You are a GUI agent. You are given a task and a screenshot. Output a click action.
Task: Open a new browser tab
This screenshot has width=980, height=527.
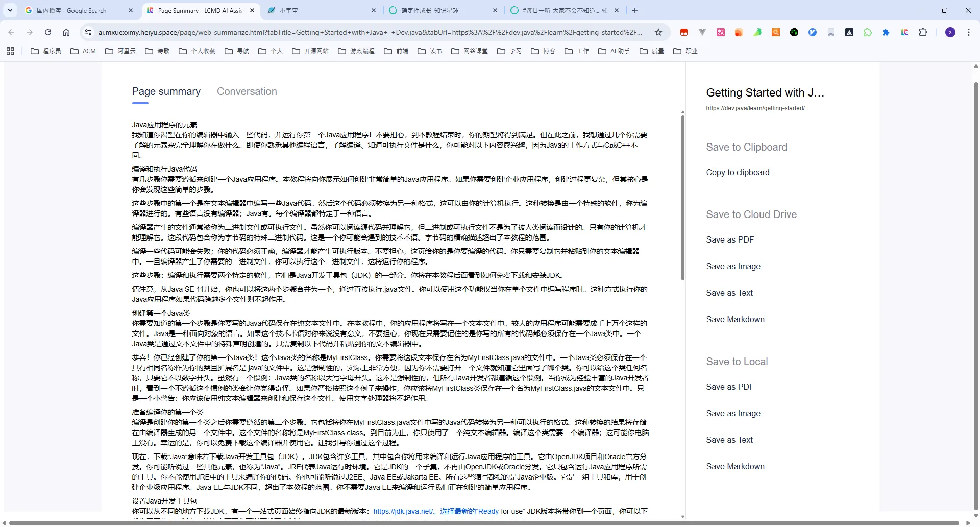pos(635,10)
